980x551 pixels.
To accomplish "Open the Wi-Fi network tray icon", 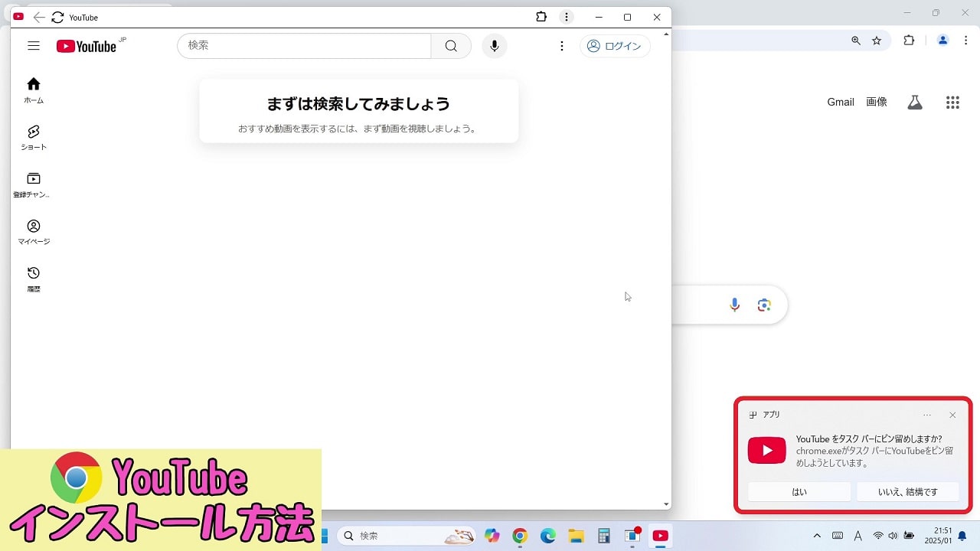I will (x=878, y=536).
